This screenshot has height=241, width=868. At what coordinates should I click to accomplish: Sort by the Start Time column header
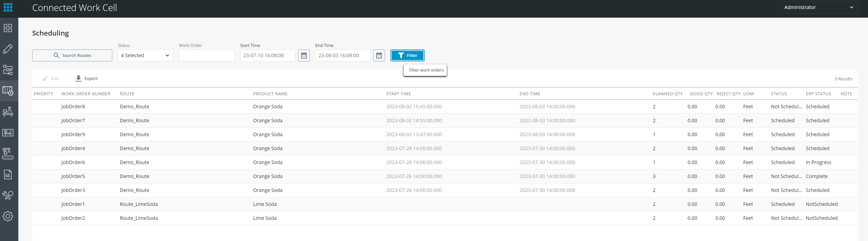click(398, 94)
